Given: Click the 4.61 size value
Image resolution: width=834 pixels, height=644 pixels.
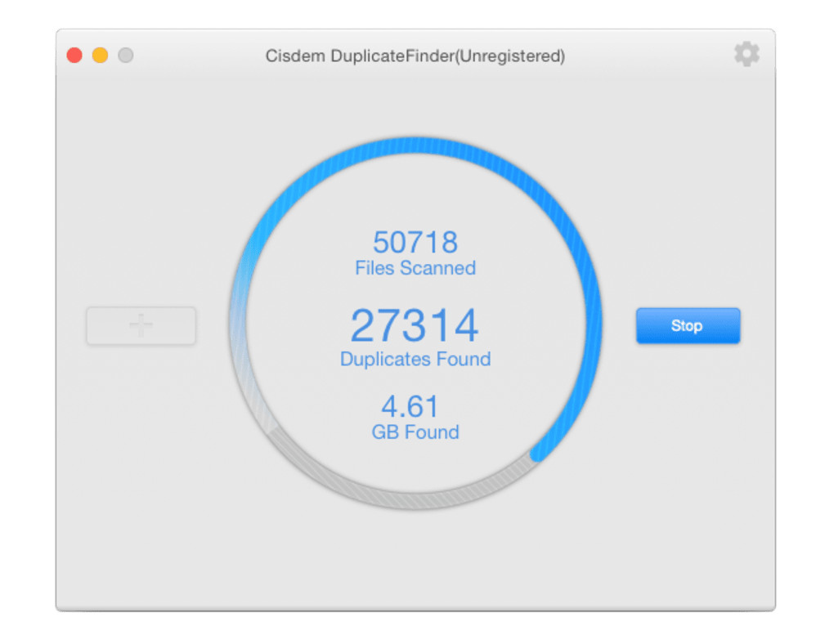Looking at the screenshot, I should [410, 407].
